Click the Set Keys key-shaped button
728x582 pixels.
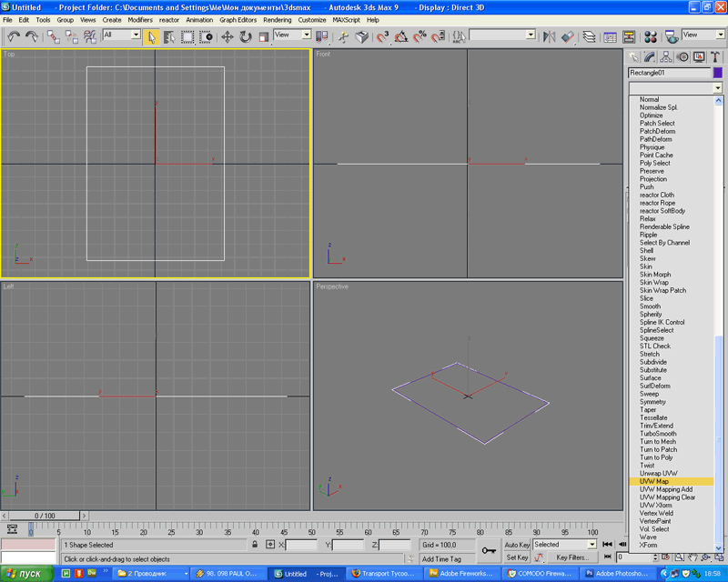tap(489, 550)
